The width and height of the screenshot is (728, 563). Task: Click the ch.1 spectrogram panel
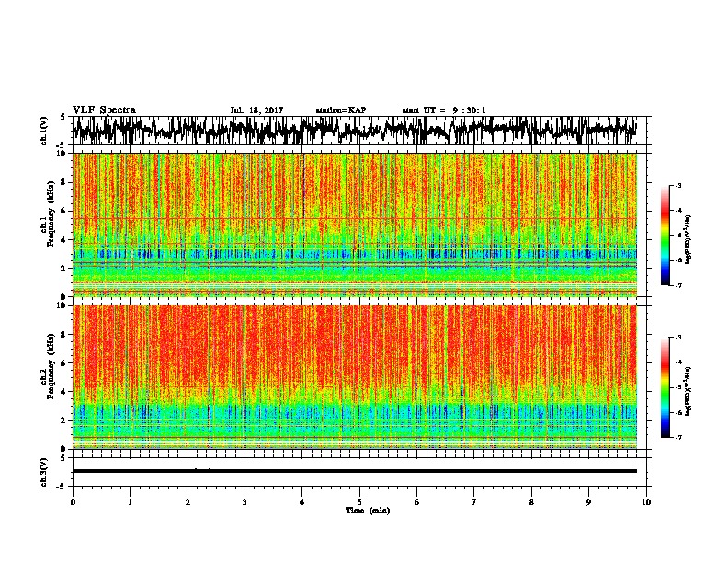point(355,224)
